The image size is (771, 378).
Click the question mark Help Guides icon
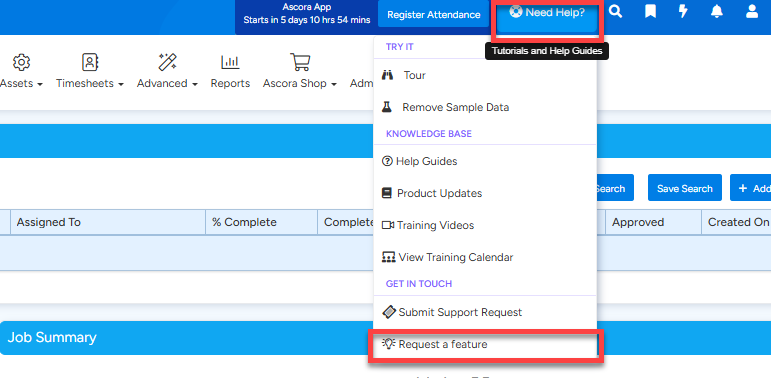387,161
